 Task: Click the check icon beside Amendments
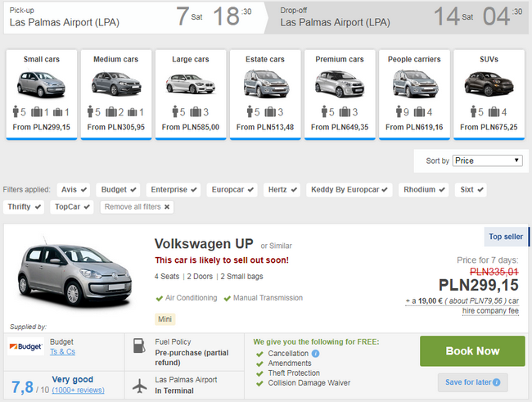[x=260, y=364]
